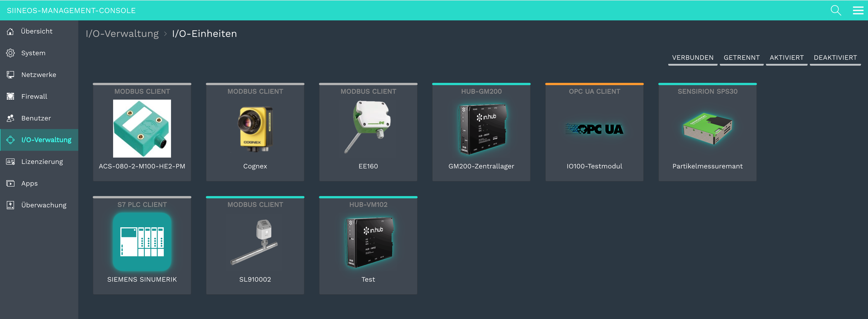Click SIINEOS-MANAGEMENT-CONSOLE header title

71,10
